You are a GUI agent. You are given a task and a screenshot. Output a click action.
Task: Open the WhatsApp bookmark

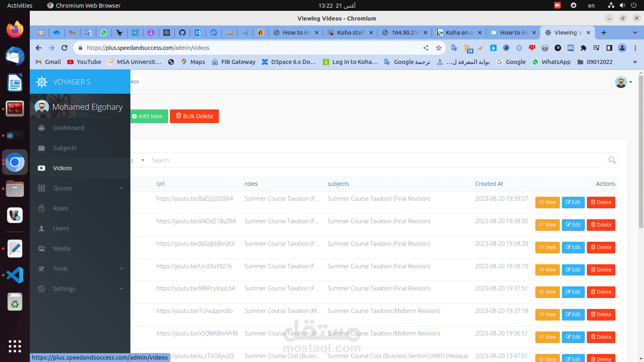click(x=551, y=62)
